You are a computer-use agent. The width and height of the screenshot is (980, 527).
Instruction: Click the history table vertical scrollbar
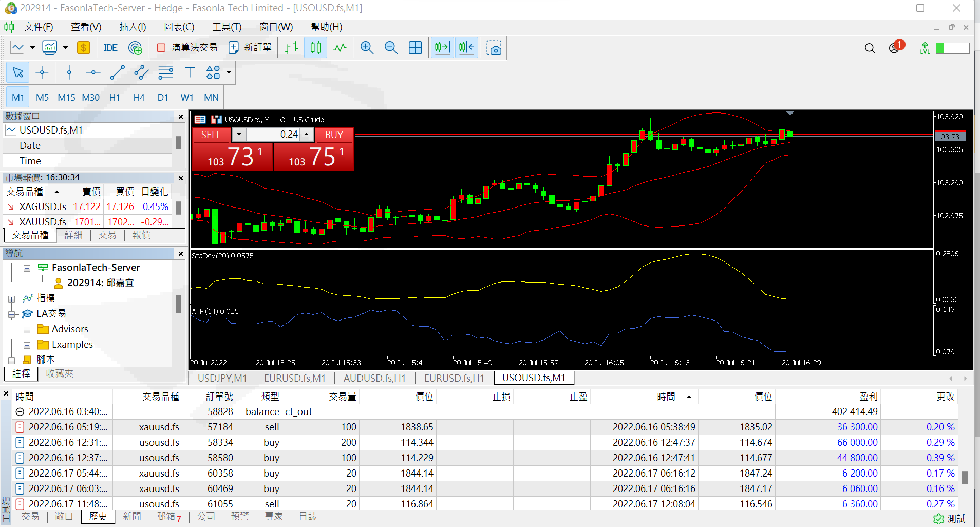pyautogui.click(x=965, y=478)
